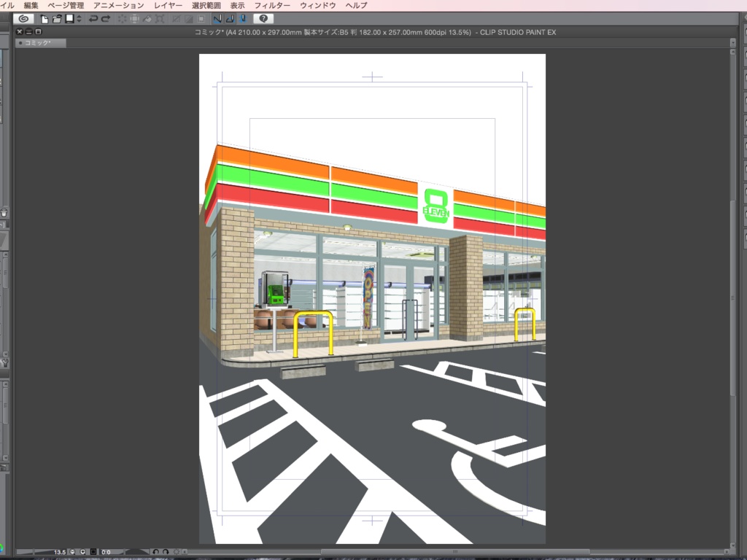This screenshot has width=747, height=560.
Task: Click the zoom in magnifier button
Action: pyautogui.click(x=83, y=552)
